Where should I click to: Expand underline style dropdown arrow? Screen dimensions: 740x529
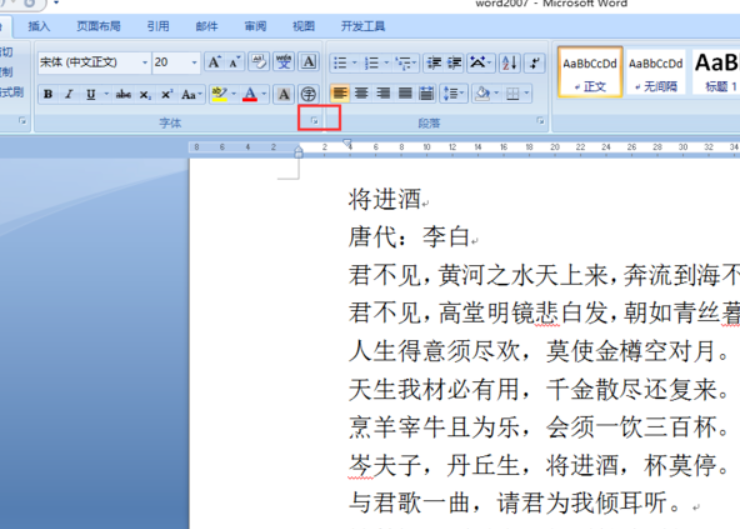tap(106, 94)
